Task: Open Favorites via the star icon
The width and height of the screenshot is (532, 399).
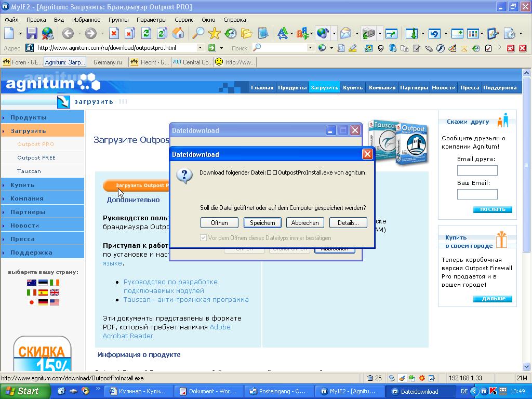Action: tap(214, 33)
